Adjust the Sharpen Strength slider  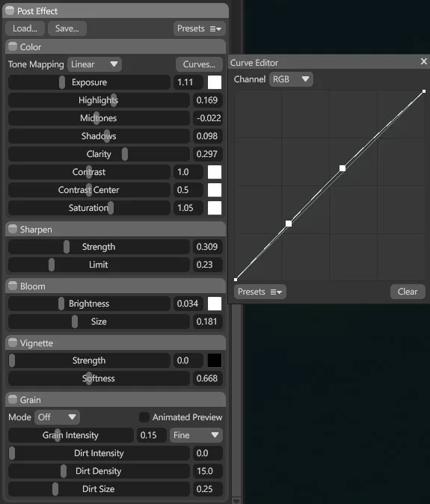pos(99,247)
